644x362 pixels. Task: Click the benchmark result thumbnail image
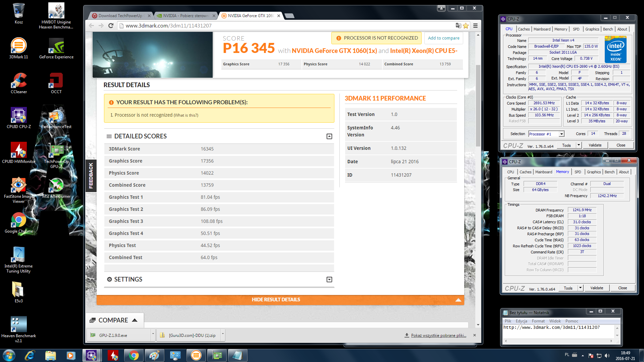pos(153,55)
